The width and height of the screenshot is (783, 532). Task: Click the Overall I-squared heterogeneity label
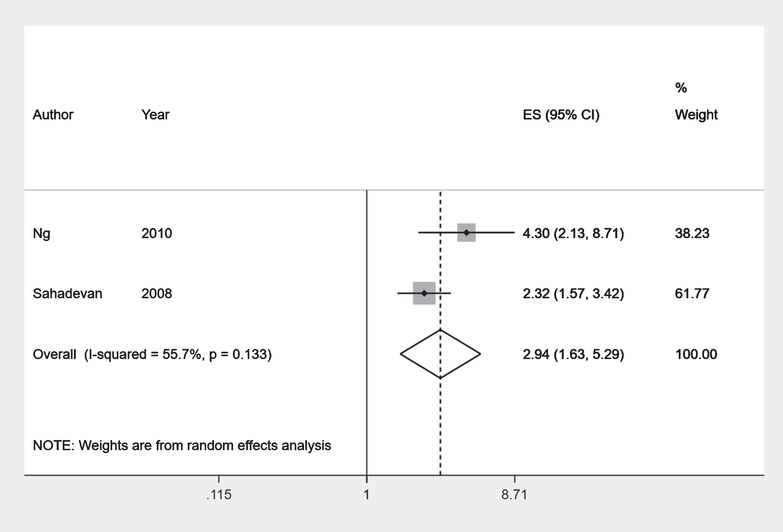pyautogui.click(x=152, y=354)
